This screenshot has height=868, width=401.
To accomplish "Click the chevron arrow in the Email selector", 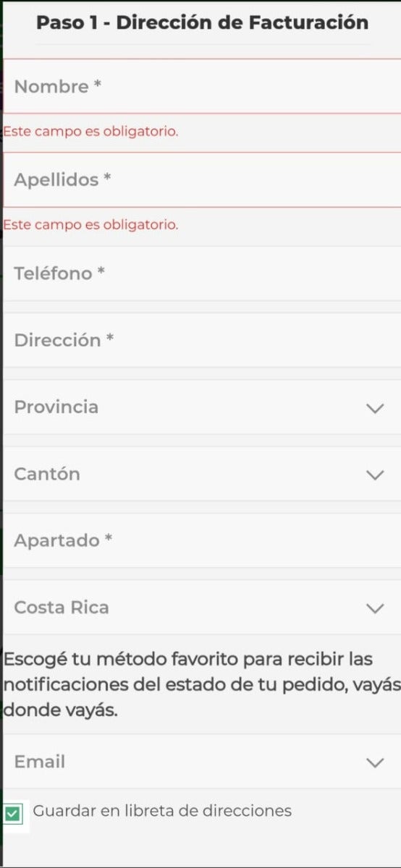I will [x=375, y=762].
